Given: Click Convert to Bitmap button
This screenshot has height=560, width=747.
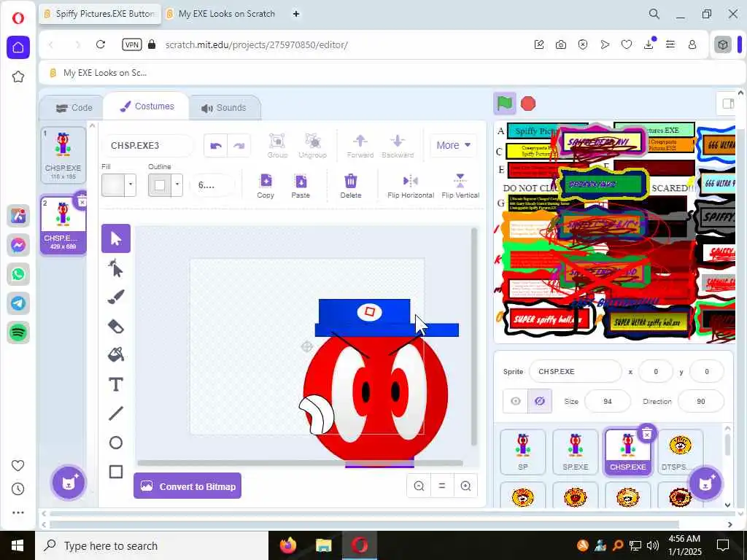Looking at the screenshot, I should pos(187,486).
